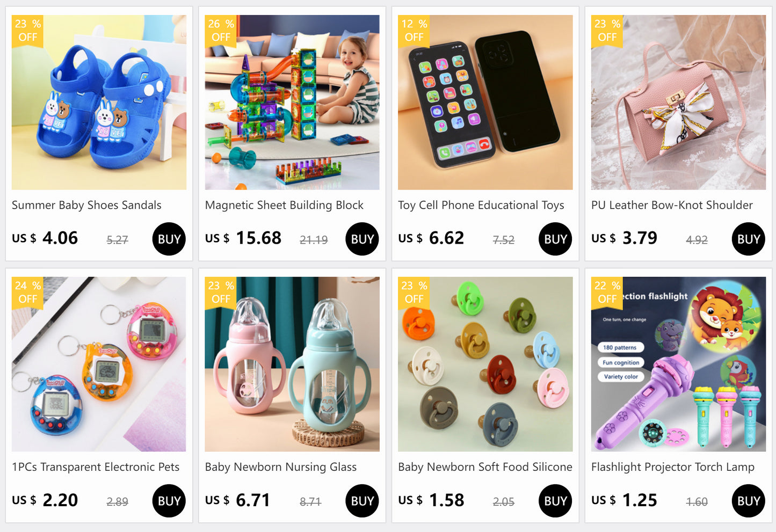The width and height of the screenshot is (776, 532).
Task: Click BUY for Summer Baby Shoes Sandals
Action: [169, 239]
